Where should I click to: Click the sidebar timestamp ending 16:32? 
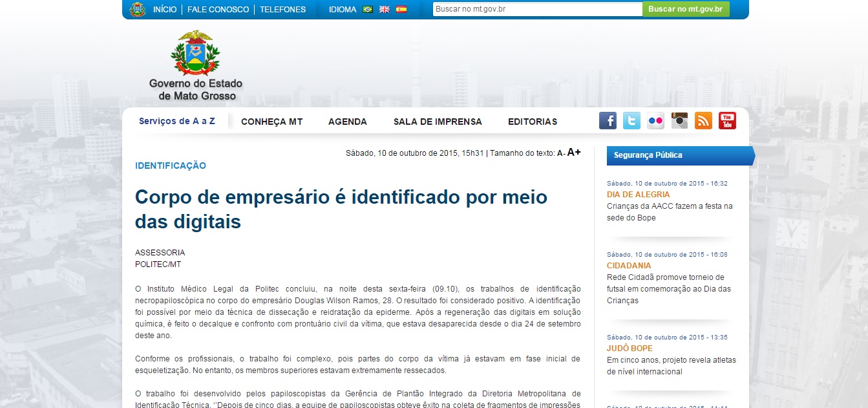pyautogui.click(x=667, y=184)
